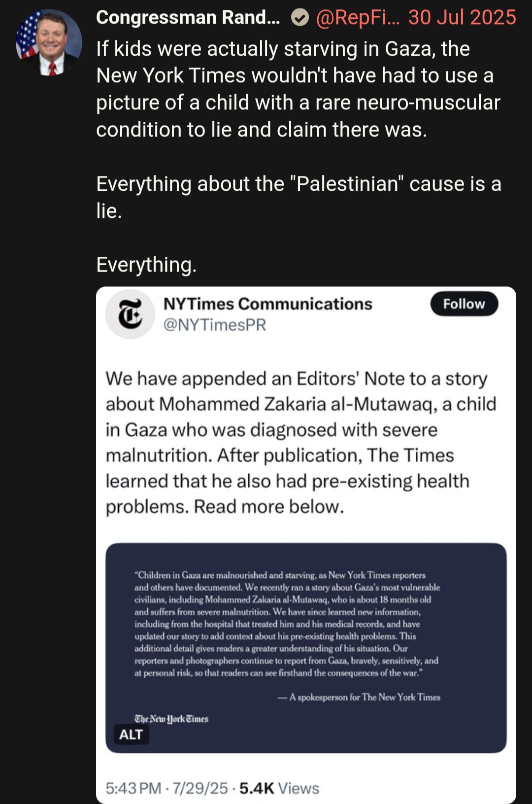View the NYT spokesperson statement image

306,648
